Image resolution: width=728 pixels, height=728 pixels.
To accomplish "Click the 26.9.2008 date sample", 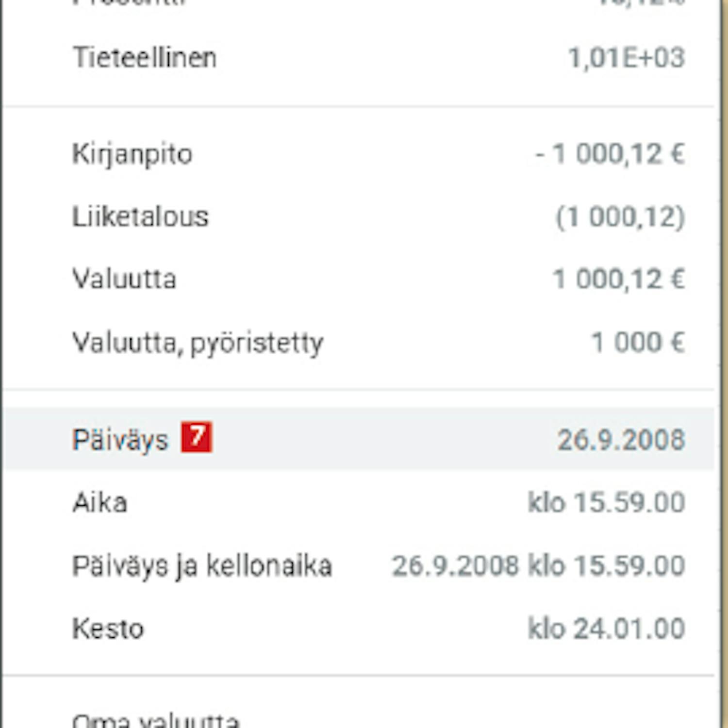I will (621, 440).
